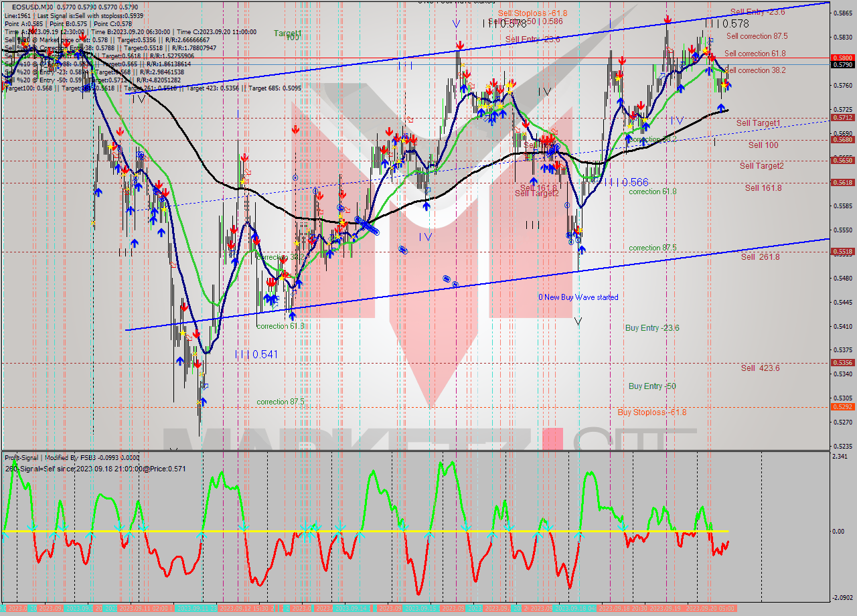Viewport: 857px width, 616px height.
Task: Click the 'Sell correction 61.8' label
Action: click(755, 54)
